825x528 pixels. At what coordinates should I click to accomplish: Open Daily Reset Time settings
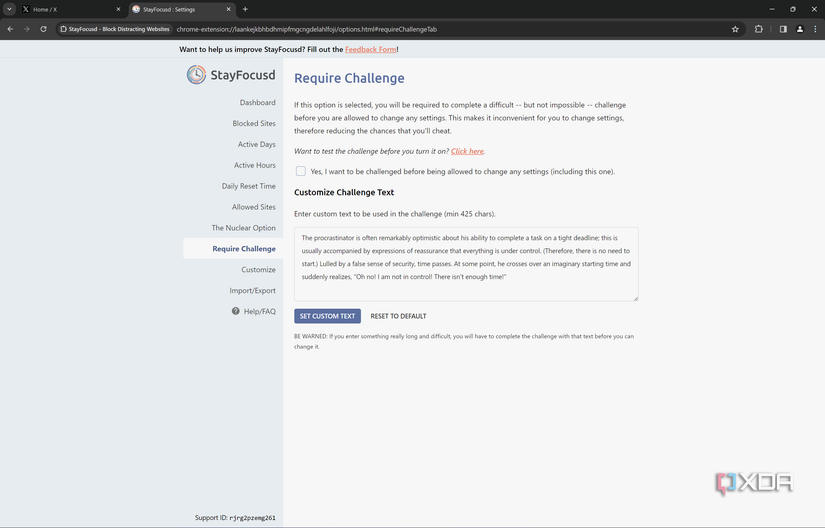pyautogui.click(x=248, y=186)
